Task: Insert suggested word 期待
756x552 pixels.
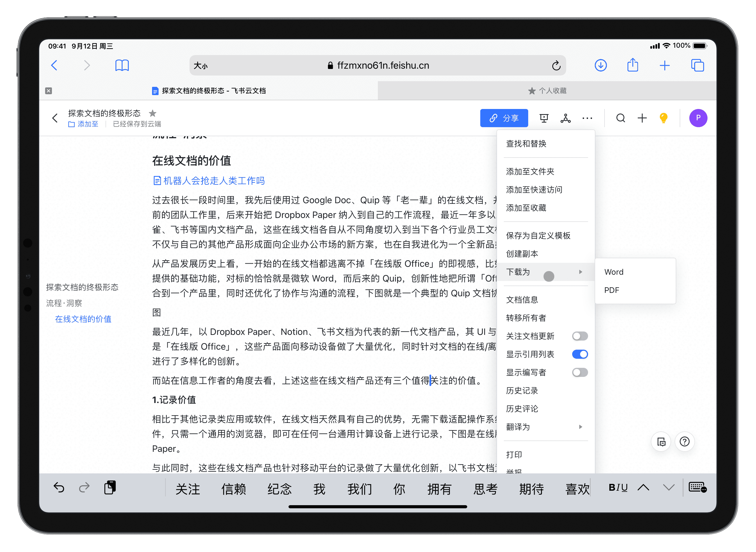Action: [531, 489]
